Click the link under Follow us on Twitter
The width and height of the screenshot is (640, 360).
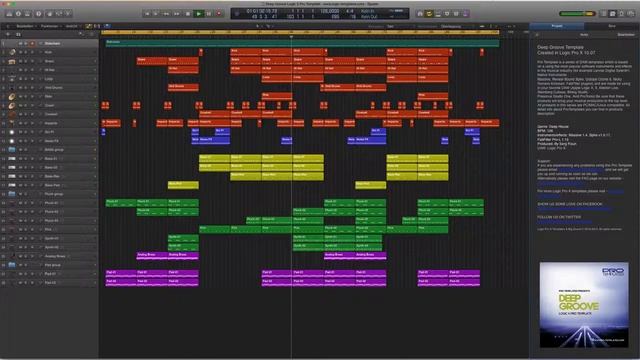point(564,222)
